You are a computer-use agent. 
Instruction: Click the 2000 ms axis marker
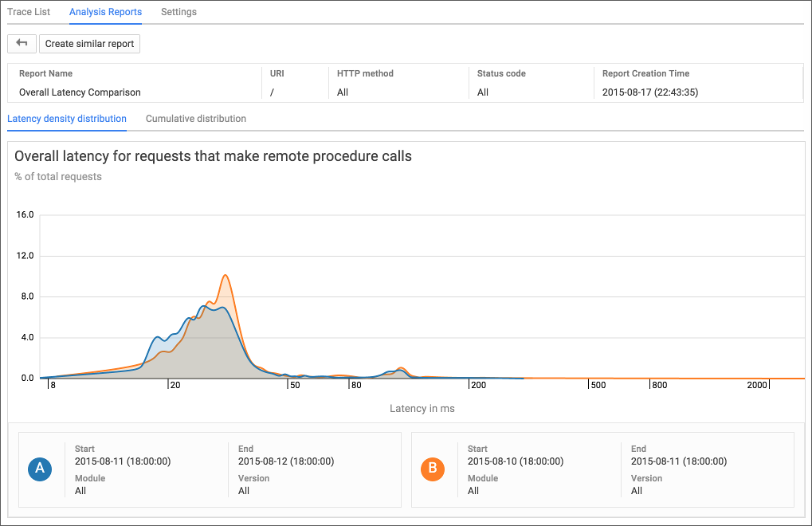tap(757, 386)
